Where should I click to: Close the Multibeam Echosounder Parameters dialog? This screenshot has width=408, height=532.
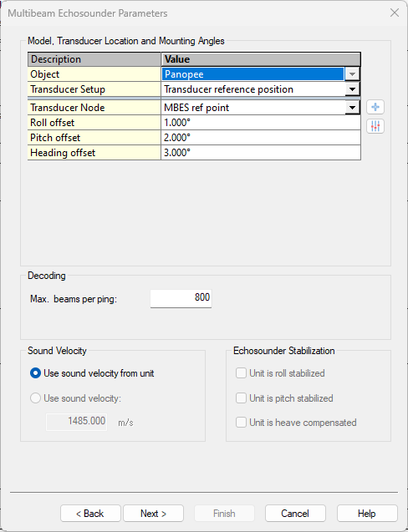click(395, 13)
